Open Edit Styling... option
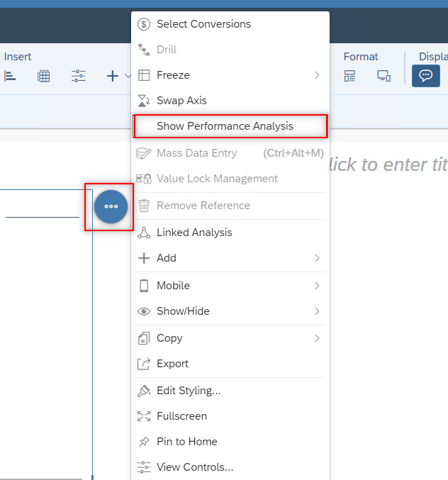Viewport: 448px width, 480px height. point(230,391)
